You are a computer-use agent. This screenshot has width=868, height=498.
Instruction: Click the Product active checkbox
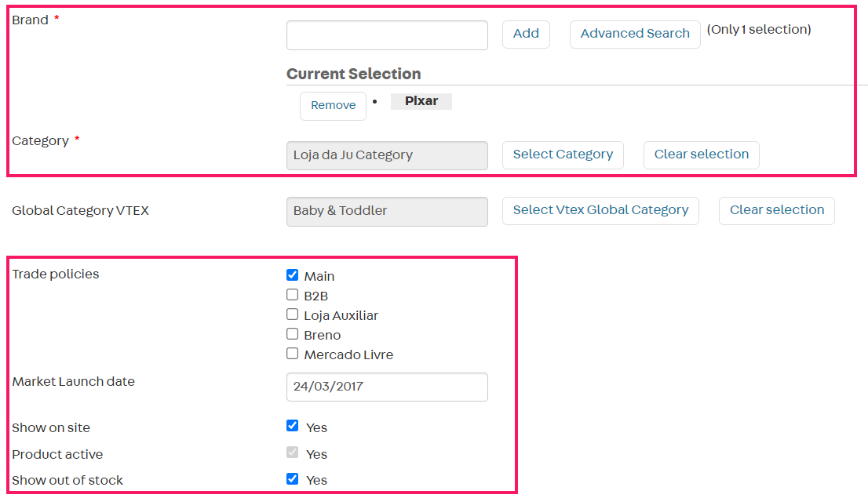click(293, 453)
